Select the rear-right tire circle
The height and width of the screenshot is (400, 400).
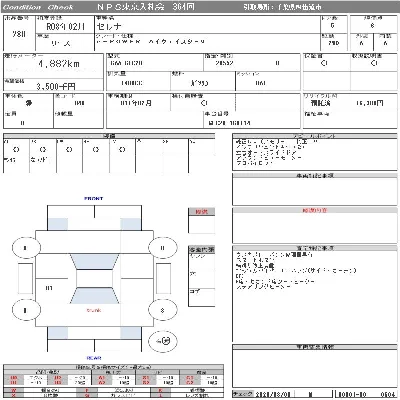coord(162,310)
